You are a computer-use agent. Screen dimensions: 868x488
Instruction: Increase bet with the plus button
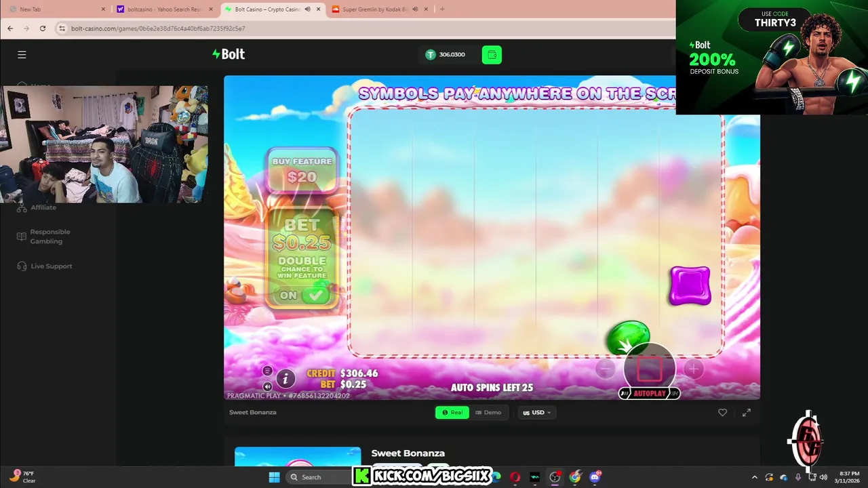(x=692, y=369)
